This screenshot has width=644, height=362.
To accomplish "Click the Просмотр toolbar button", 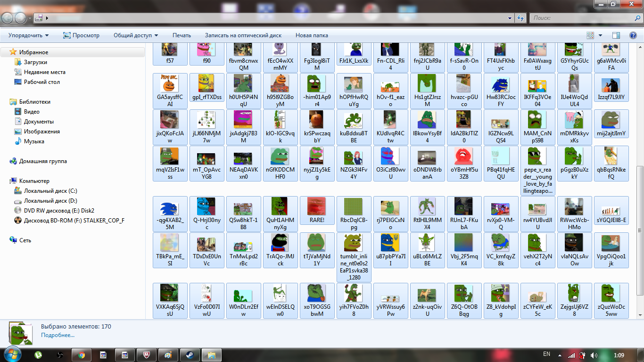I will click(x=81, y=35).
